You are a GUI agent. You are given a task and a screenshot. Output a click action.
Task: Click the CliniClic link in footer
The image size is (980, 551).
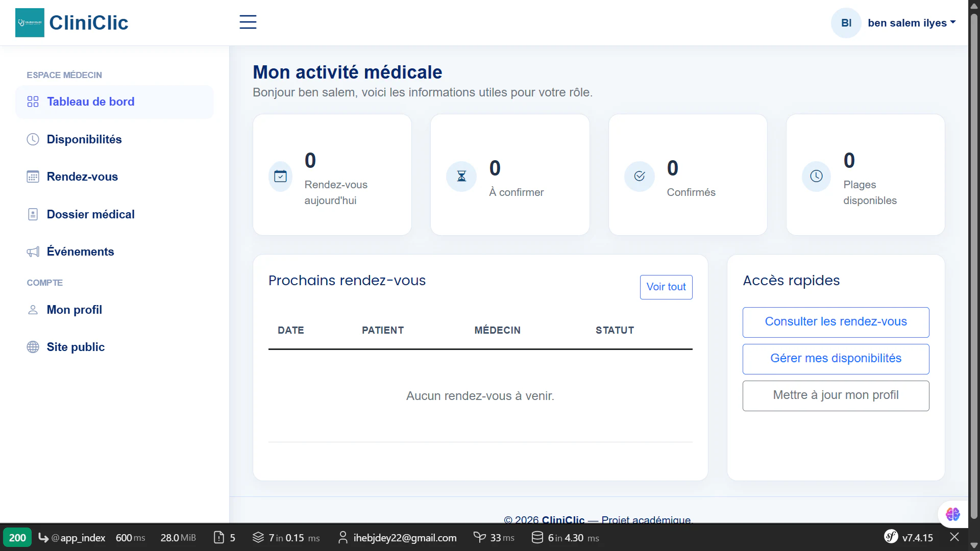point(563,519)
